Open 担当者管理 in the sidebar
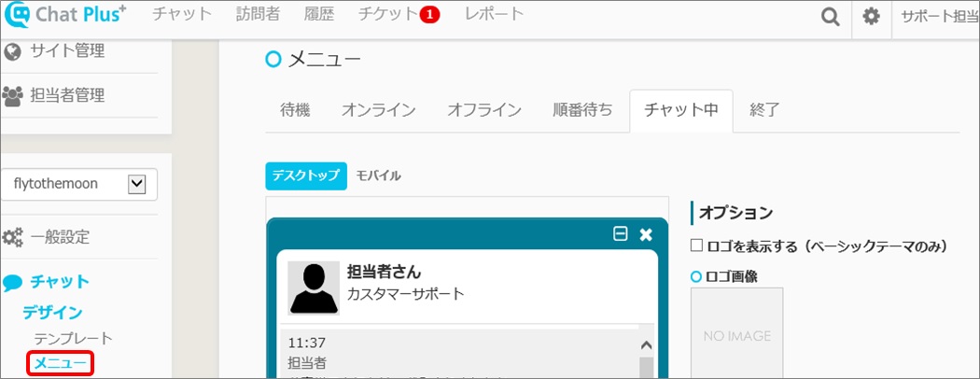 tap(67, 96)
